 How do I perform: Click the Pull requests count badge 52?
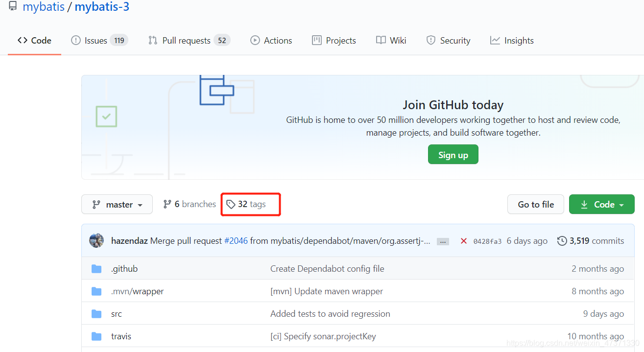222,41
